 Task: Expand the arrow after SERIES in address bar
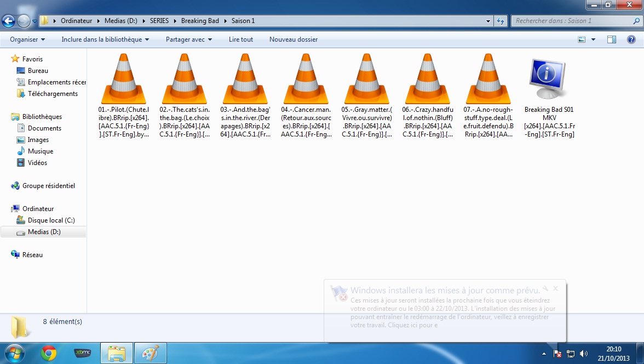[x=175, y=21]
